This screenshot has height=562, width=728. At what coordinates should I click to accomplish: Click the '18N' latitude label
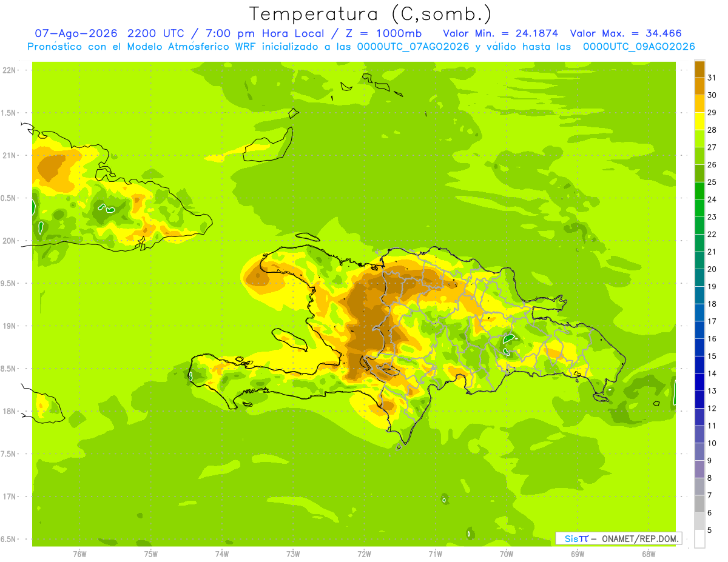point(8,411)
